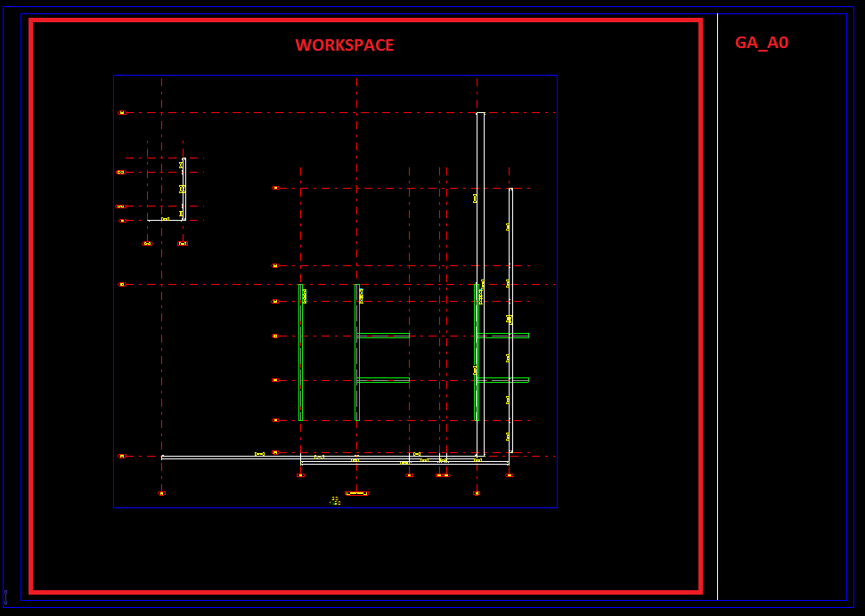
Task: Select the GA_A0 sheet label
Action: pos(761,43)
